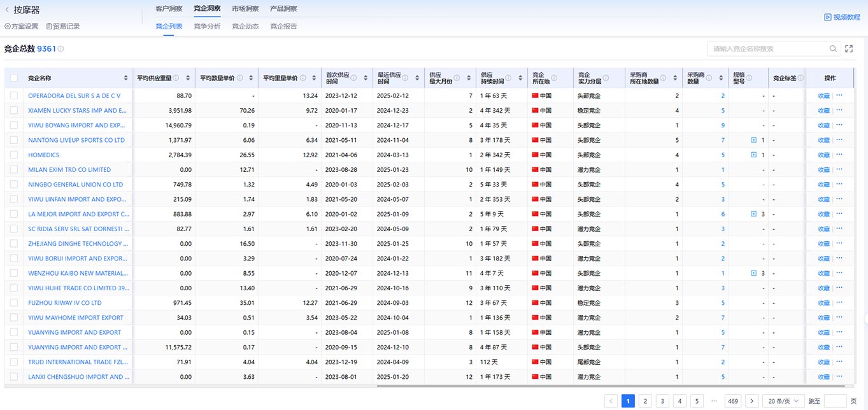Viewport: 868px width, 410px height.
Task: Open NANTONG LIVEUP SPORTS CO LTD link
Action: 76,140
